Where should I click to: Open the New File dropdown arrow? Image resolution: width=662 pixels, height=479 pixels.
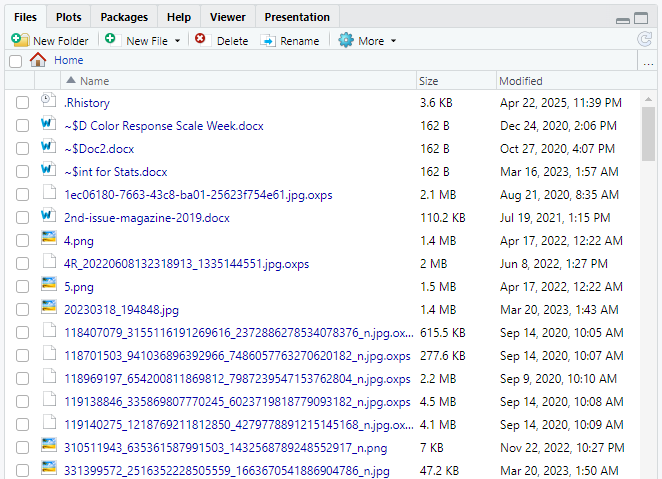(178, 41)
